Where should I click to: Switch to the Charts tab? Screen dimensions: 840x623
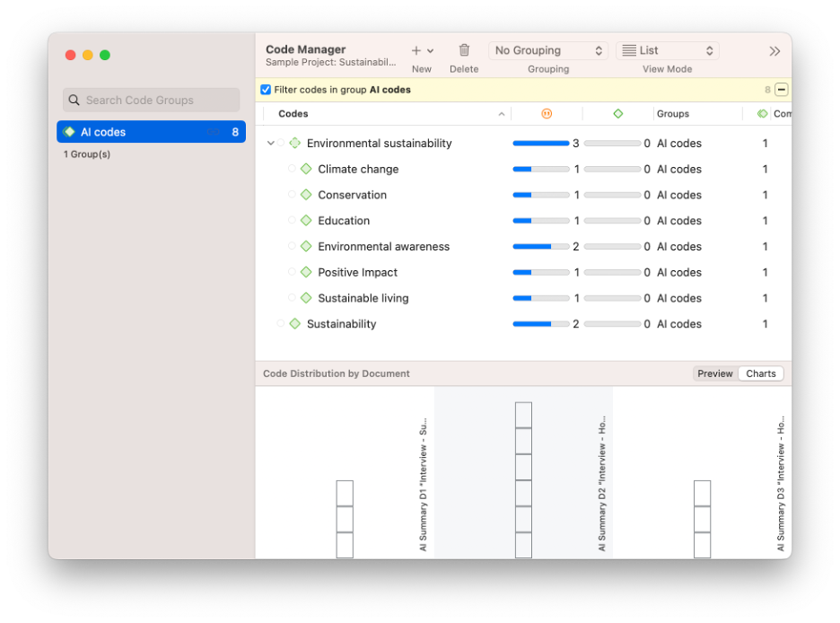point(760,373)
